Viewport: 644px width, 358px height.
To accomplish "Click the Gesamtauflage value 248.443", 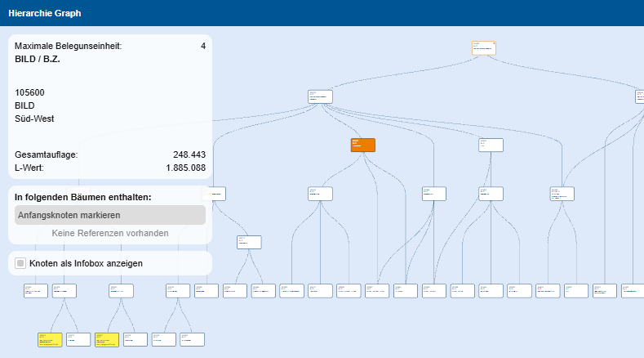I will pyautogui.click(x=189, y=154).
